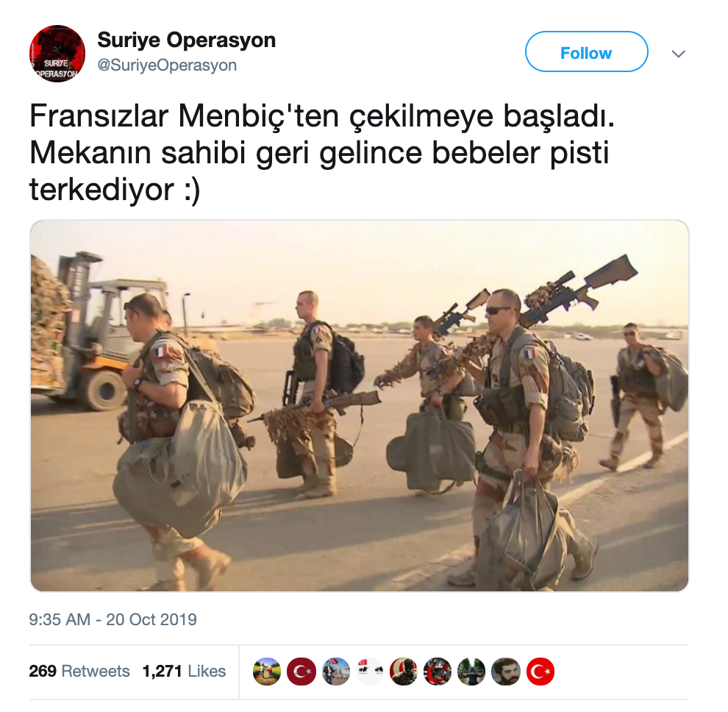This screenshot has width=728, height=712.
Task: Open the Suriye Operasyon display name link
Action: coord(186,40)
